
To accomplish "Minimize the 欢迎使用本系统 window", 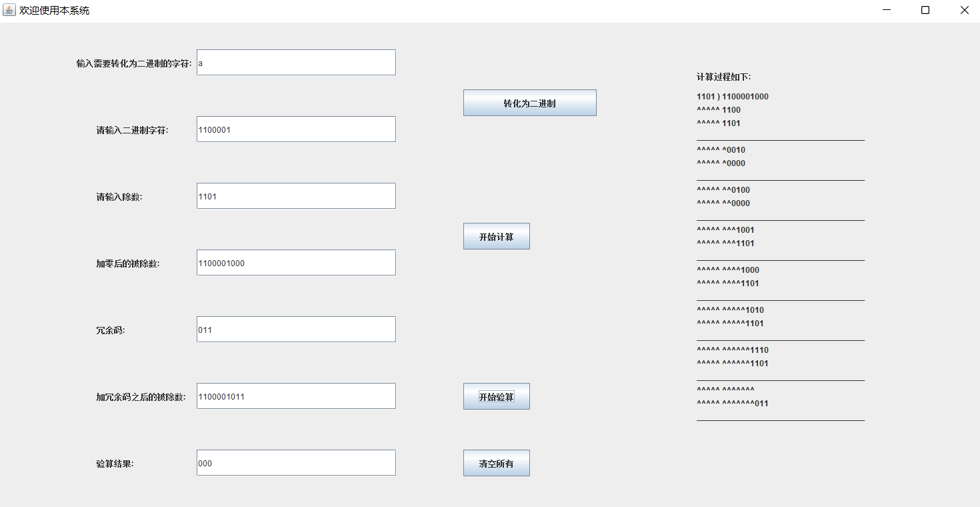I will 887,10.
